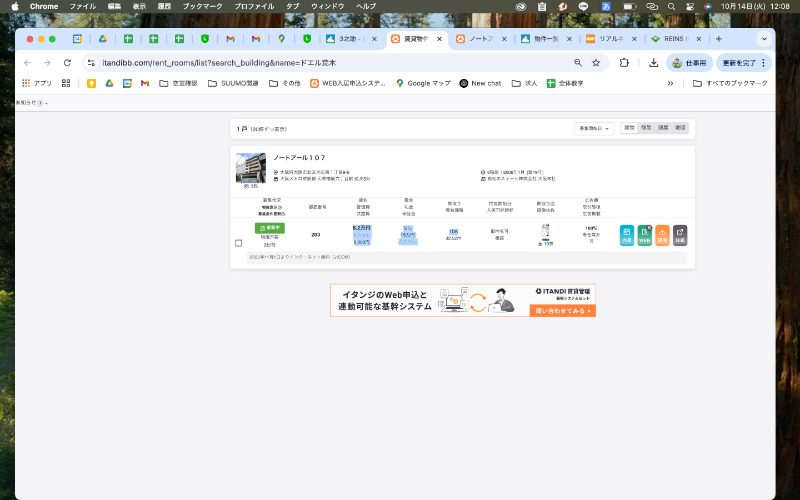Reload the page with the refresh icon
Screen dimensions: 800x500
[x=67, y=62]
